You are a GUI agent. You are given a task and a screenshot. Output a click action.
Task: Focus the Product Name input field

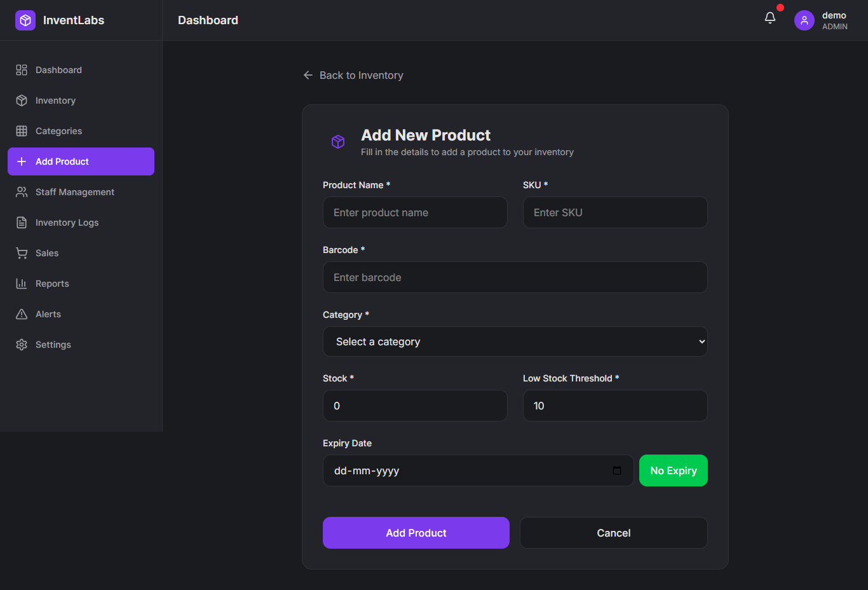[415, 212]
